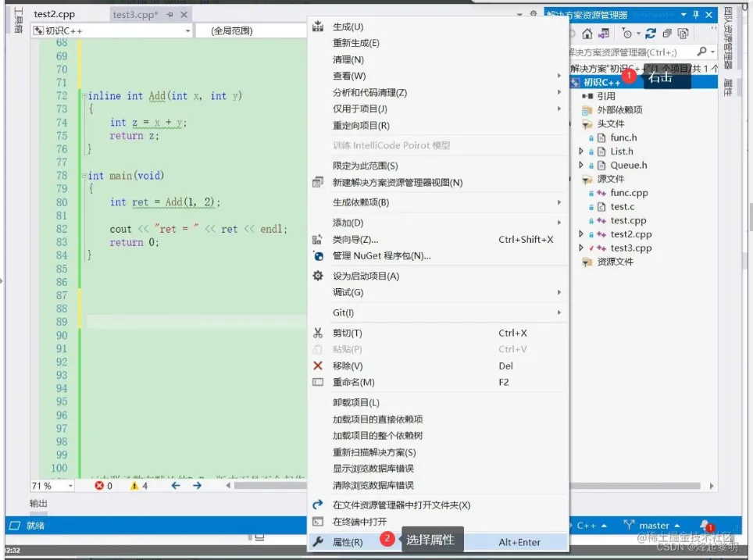Click the scissors icon beside 剪切(T)
This screenshot has width=753, height=560.
[x=317, y=333]
